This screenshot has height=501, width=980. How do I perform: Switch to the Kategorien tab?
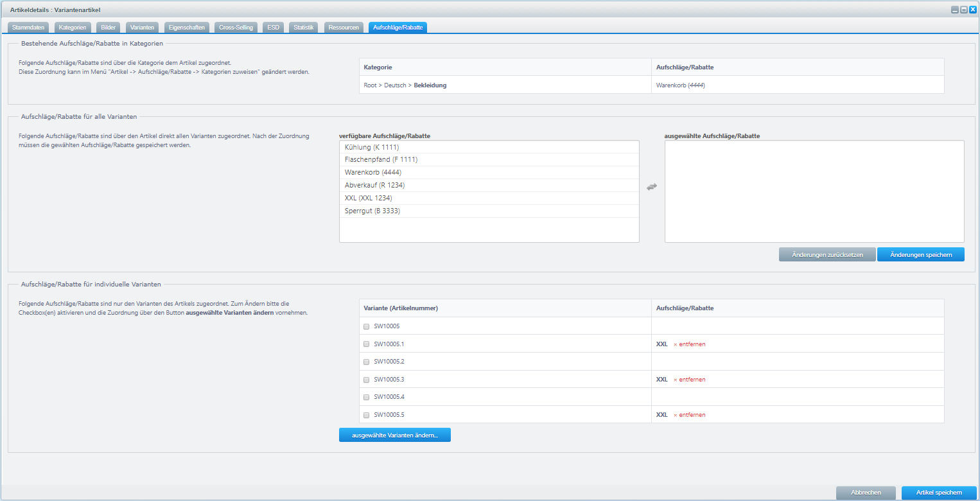[72, 28]
